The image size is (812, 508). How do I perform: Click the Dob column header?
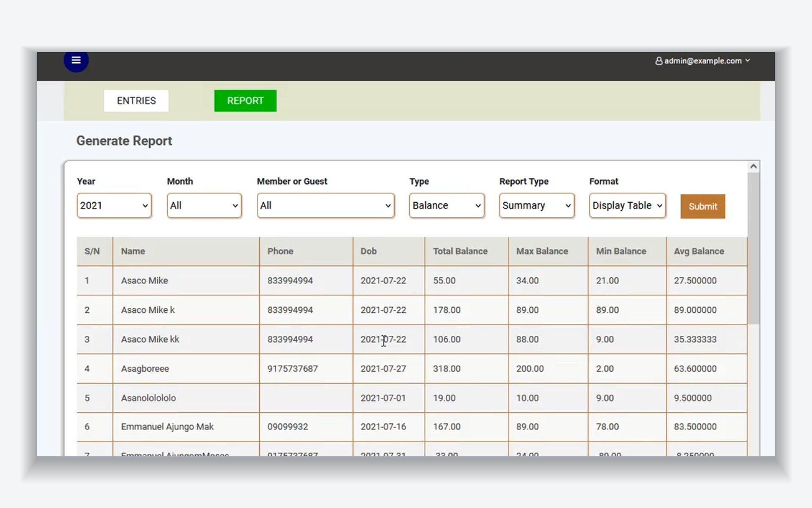(x=389, y=251)
